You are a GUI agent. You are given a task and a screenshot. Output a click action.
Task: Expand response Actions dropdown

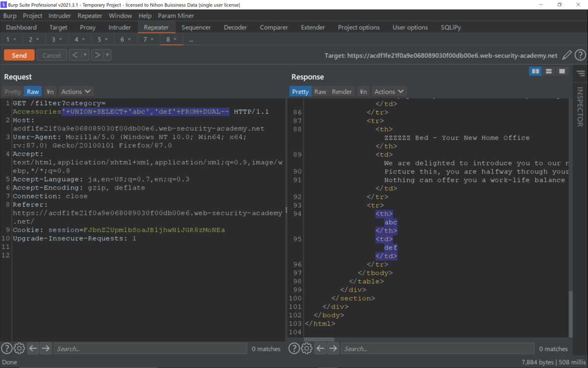[x=389, y=92]
